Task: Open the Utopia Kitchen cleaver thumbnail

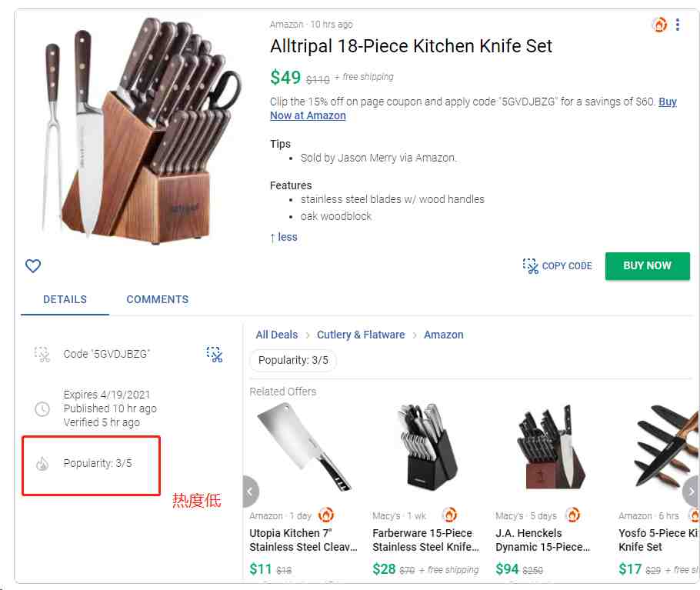Action: click(x=303, y=448)
